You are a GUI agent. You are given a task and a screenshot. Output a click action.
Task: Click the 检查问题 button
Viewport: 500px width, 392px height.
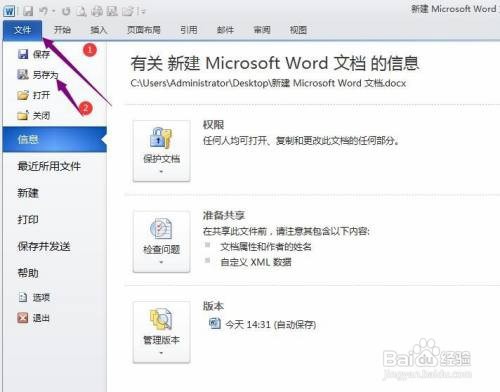coord(162,242)
